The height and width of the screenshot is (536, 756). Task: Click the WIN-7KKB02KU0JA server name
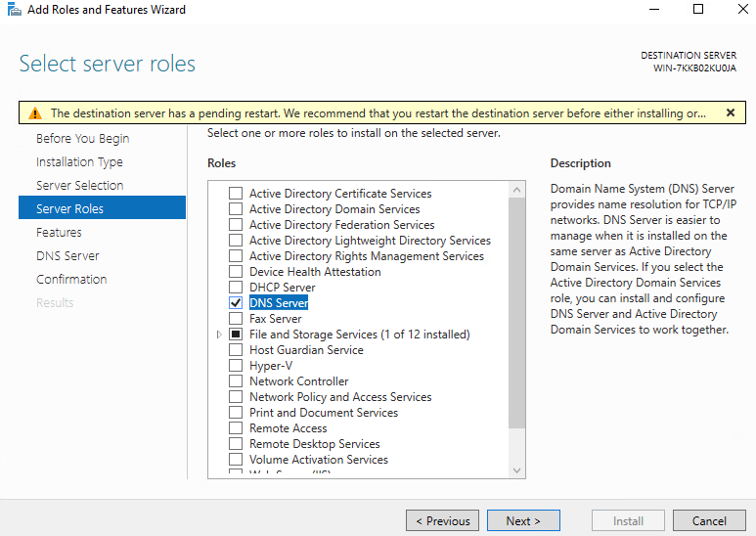[694, 67]
